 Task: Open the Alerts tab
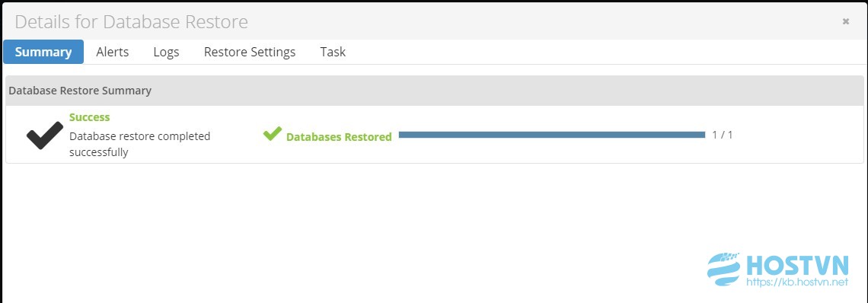click(113, 52)
